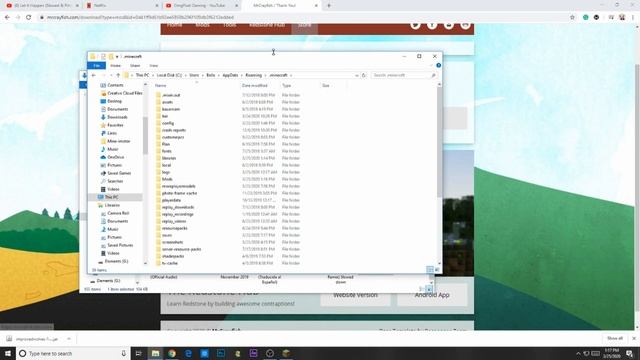Click Downloads arrow icon in sidebar
This screenshot has height=360, width=640.
pyautogui.click(x=103, y=117)
